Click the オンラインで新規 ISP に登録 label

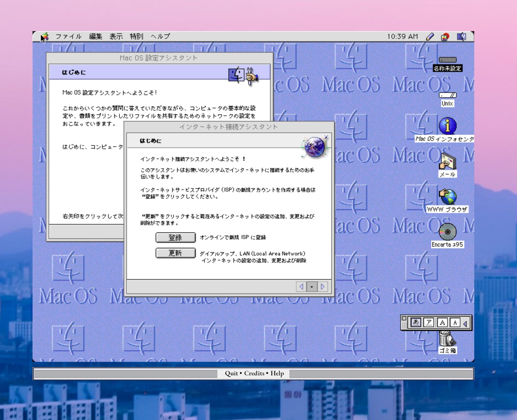click(233, 237)
